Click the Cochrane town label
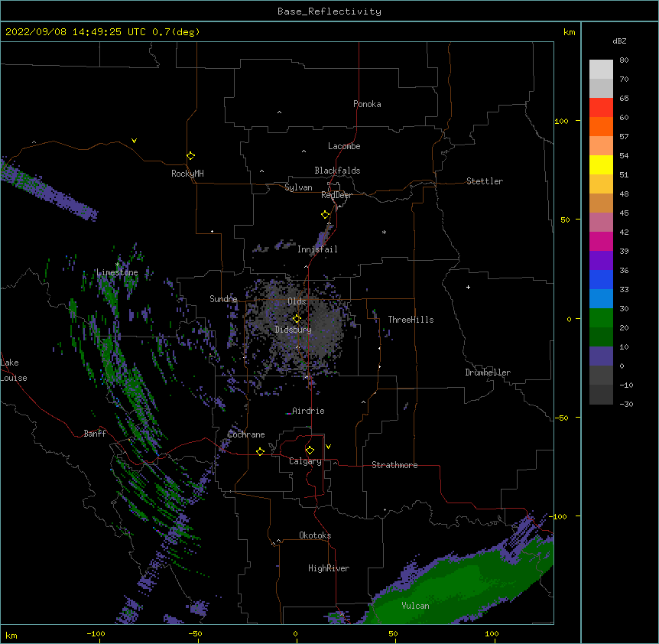The height and width of the screenshot is (644, 659). click(x=246, y=434)
